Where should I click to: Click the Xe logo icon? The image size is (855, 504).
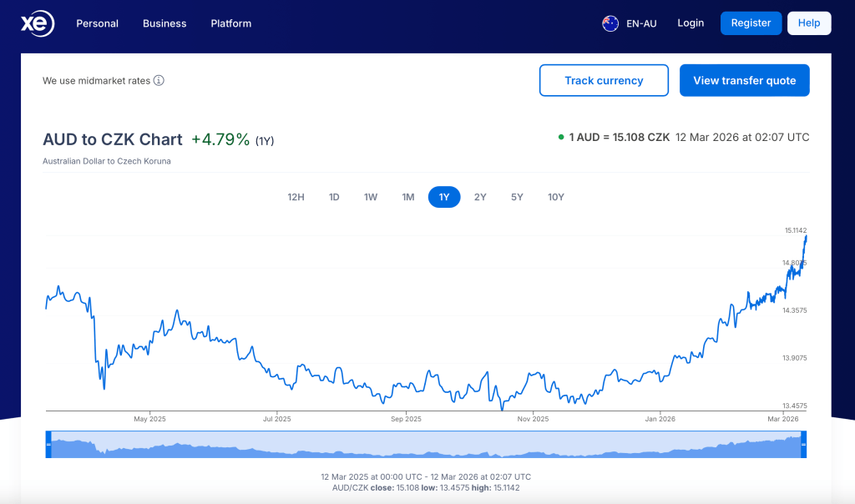pyautogui.click(x=38, y=23)
